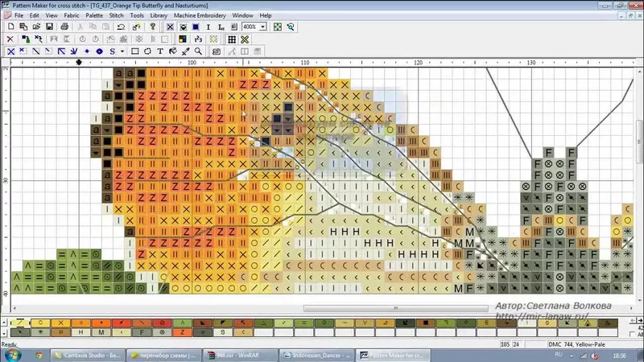Viewport: 644px width, 362px height.
Task: Select the Text tool
Action: point(160,51)
